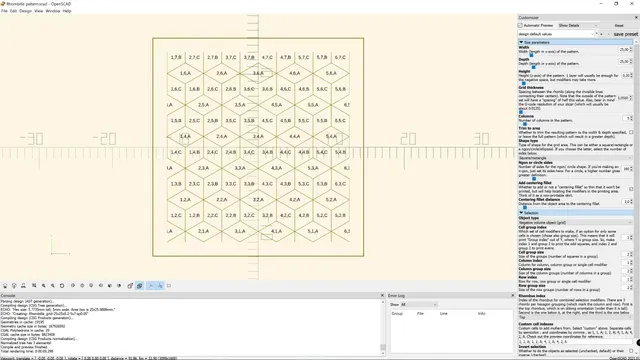
Task: Open the Show Details dropdown
Action: (578, 25)
